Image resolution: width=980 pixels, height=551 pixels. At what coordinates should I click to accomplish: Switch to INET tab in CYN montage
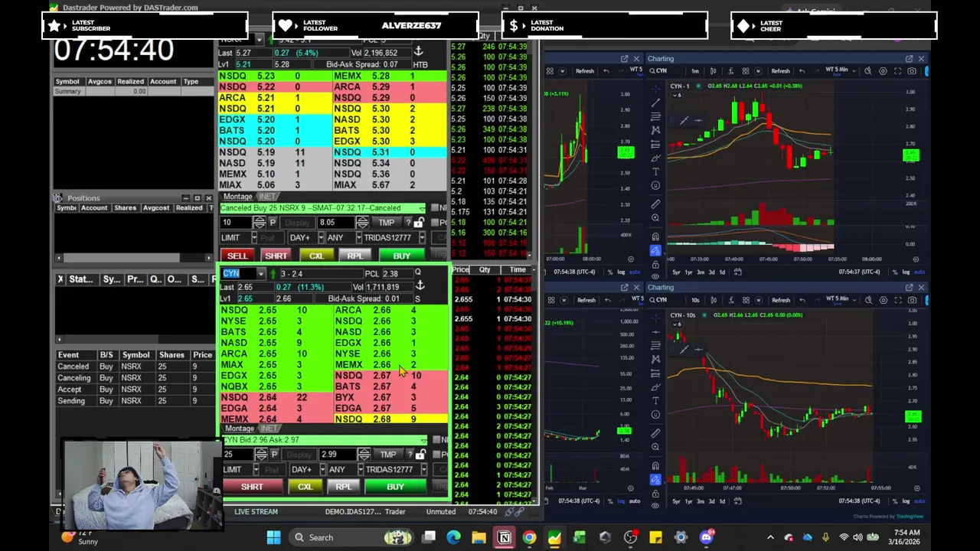click(269, 429)
